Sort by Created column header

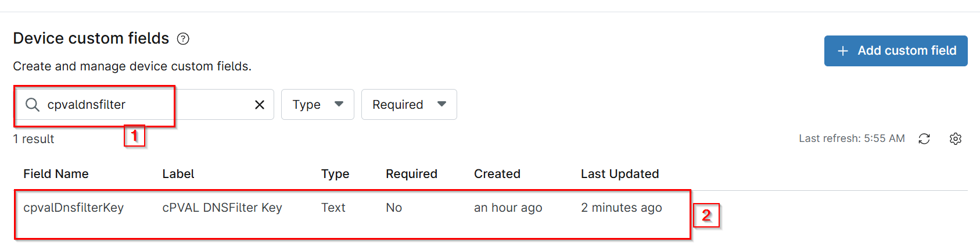497,174
